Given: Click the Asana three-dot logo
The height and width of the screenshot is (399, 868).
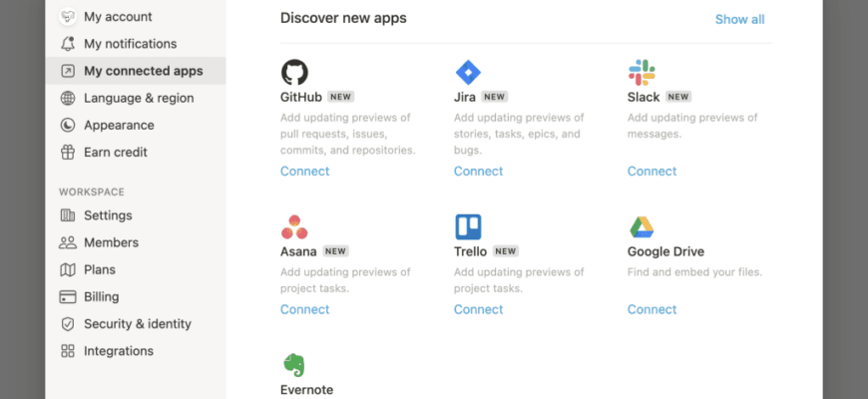Looking at the screenshot, I should click(x=294, y=226).
